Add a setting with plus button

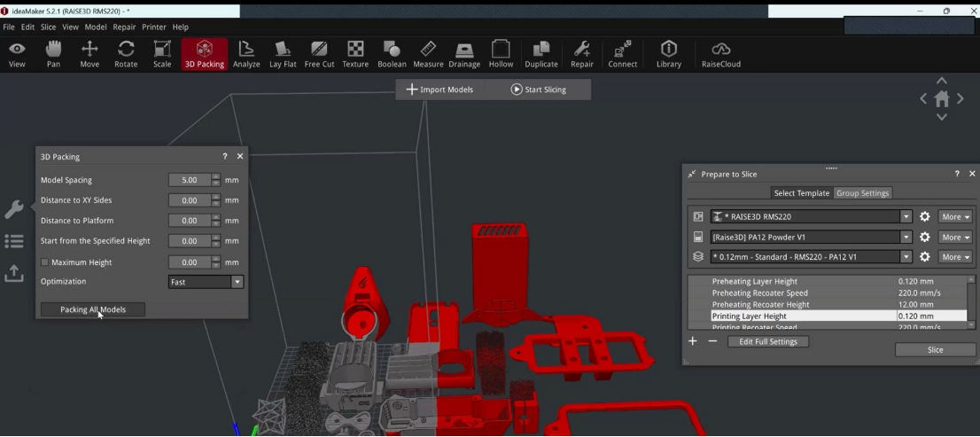point(693,341)
